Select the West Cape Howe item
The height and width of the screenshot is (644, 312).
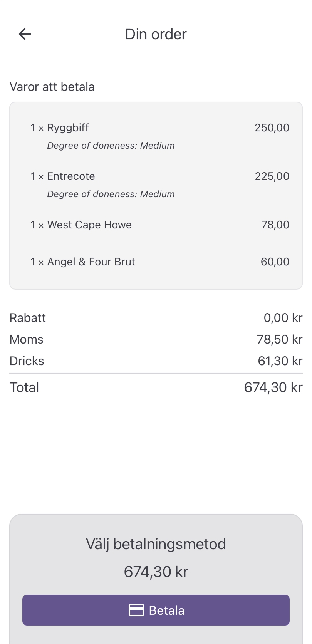tap(89, 225)
